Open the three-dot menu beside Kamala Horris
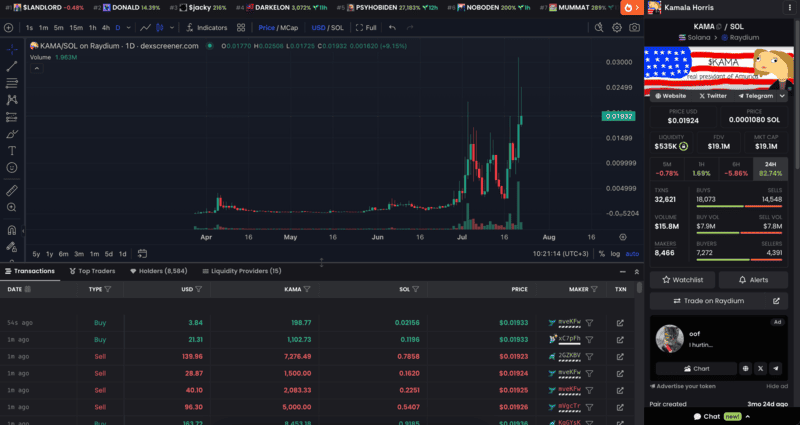 pyautogui.click(x=790, y=8)
